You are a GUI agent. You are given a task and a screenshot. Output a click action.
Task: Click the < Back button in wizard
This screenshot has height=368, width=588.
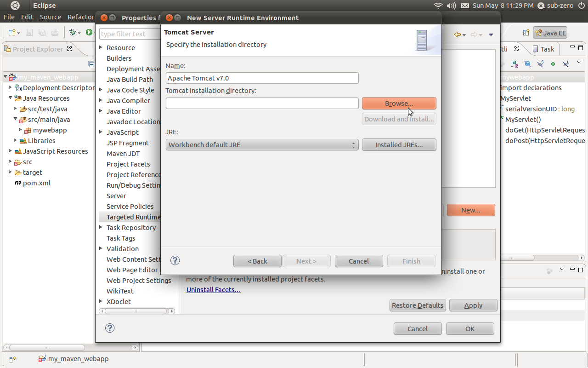click(257, 261)
